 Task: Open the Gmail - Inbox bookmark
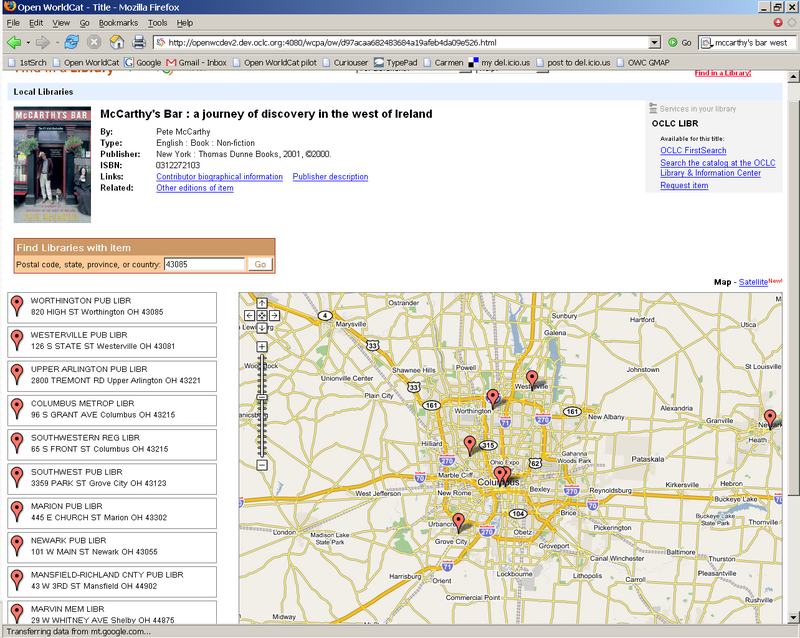tap(196, 62)
